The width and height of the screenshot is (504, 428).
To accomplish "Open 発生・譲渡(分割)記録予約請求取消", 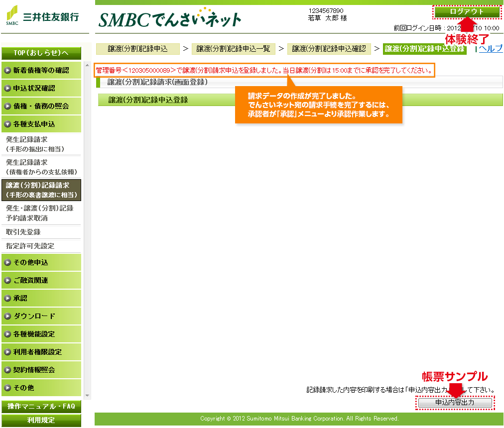I will (41, 213).
